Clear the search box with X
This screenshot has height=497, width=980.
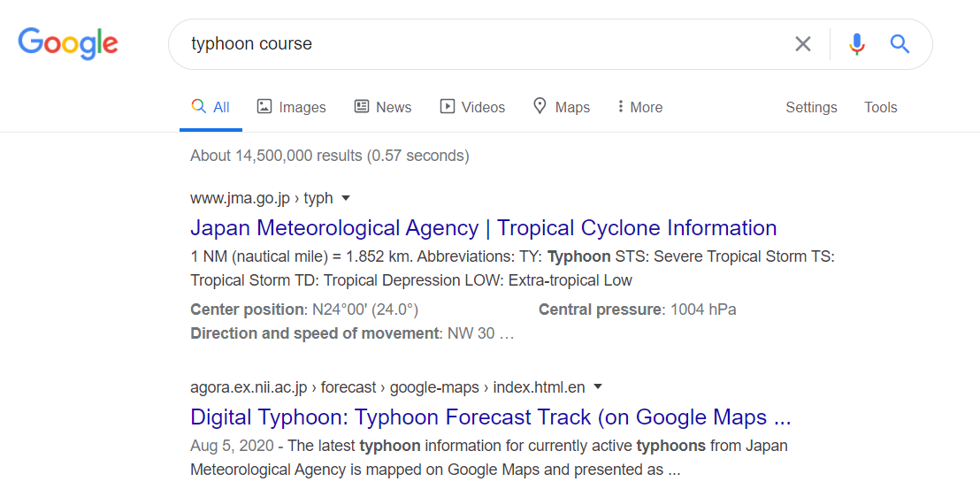tap(802, 44)
